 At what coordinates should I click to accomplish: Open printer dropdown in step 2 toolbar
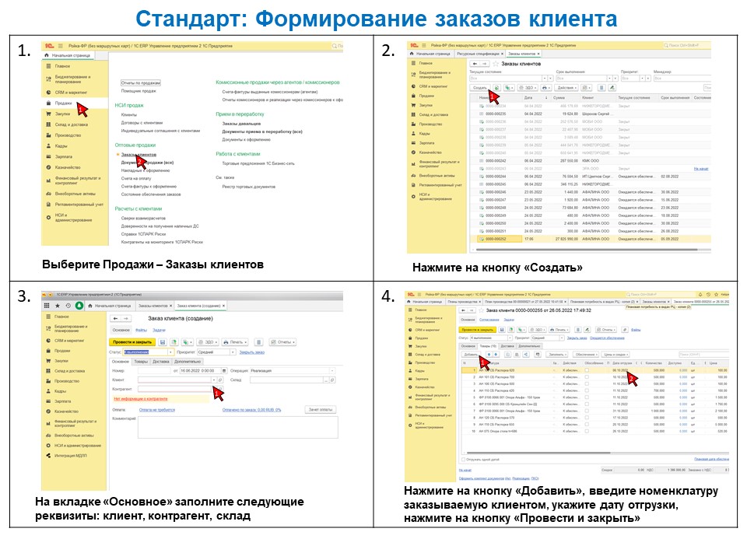click(x=546, y=88)
